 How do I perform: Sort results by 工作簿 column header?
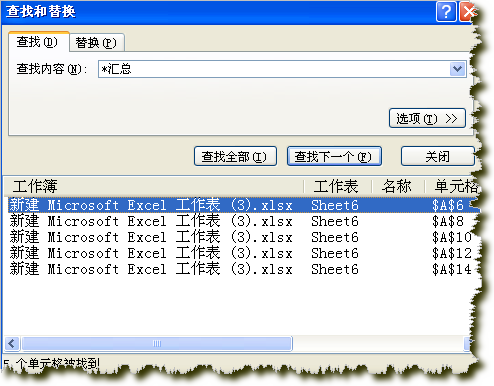click(x=154, y=186)
